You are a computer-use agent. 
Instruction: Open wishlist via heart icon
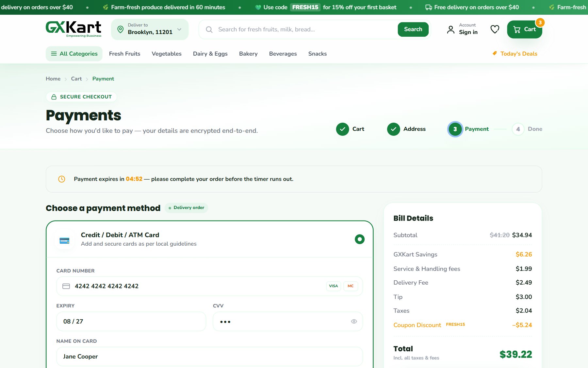(x=495, y=29)
